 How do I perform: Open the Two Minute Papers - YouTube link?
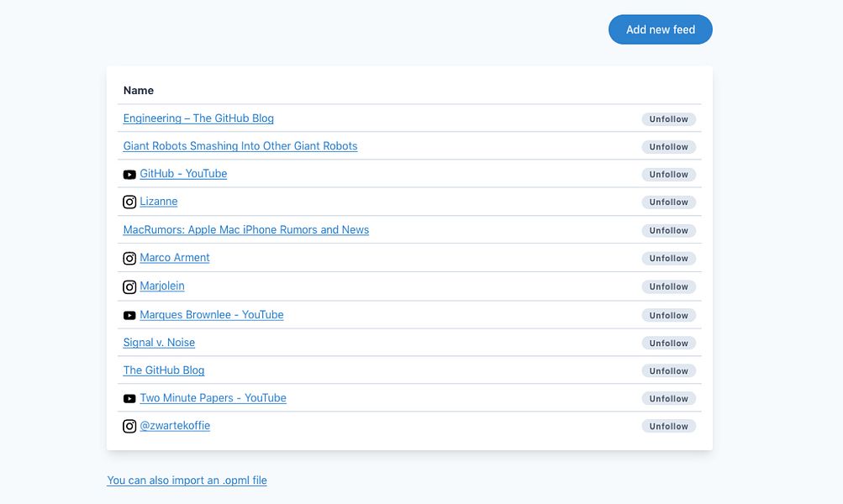point(213,397)
